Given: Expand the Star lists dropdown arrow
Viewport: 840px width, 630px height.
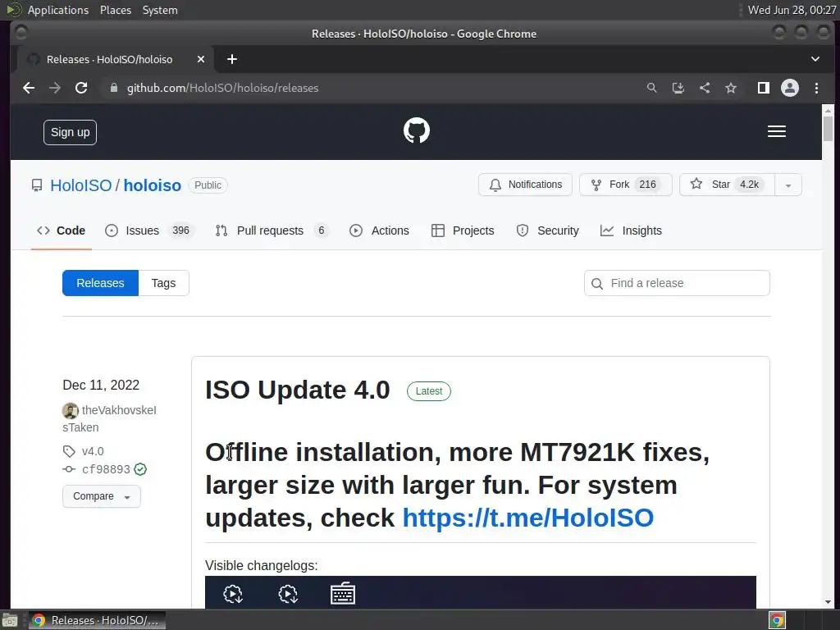Looking at the screenshot, I should click(x=788, y=185).
